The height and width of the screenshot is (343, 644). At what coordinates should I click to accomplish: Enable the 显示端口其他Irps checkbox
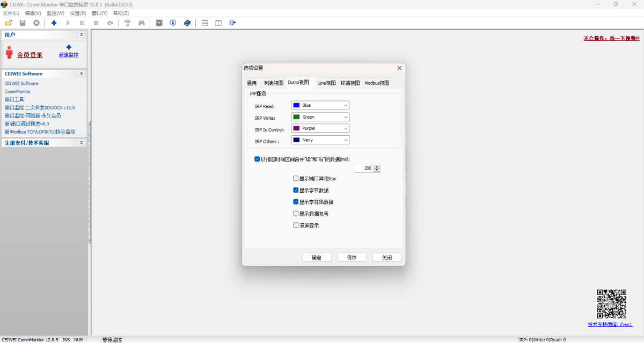296,179
